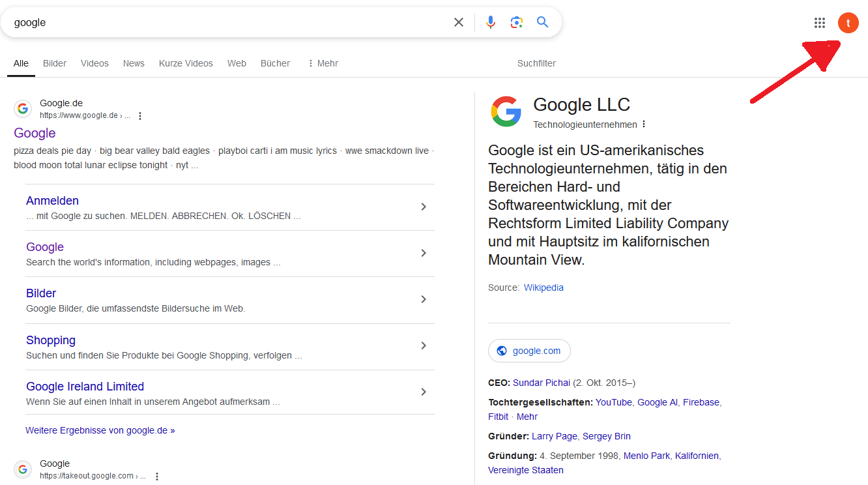
Task: Open the Shopping sitelink
Action: tap(51, 340)
